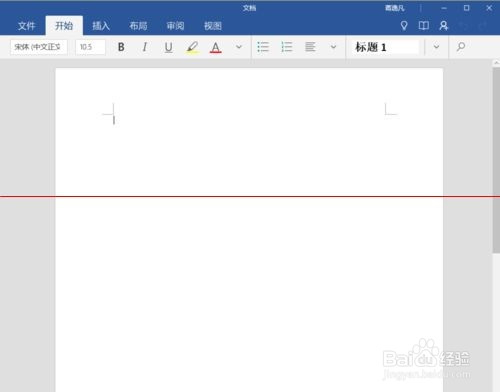500x392 pixels.
Task: Select the 标题 1 style
Action: (x=385, y=47)
